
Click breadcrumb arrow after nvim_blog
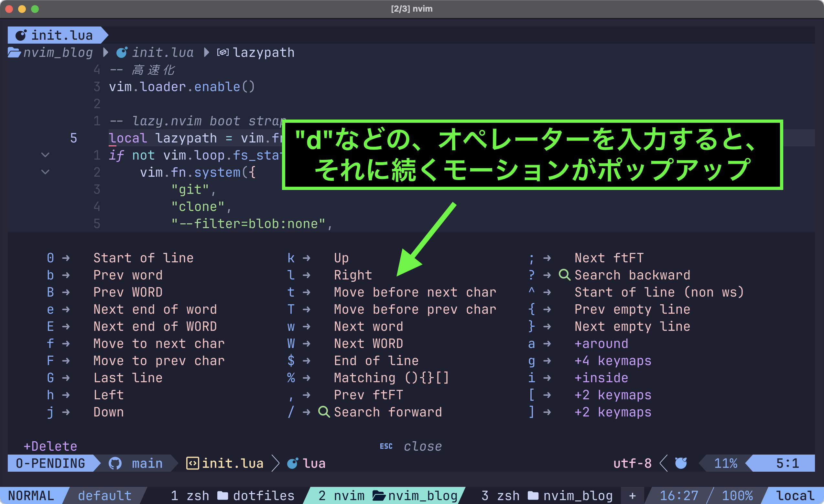(x=106, y=52)
